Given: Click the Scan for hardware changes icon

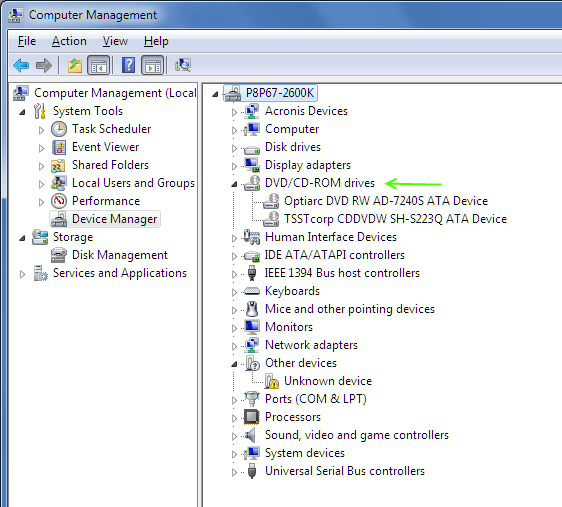Looking at the screenshot, I should (x=183, y=65).
